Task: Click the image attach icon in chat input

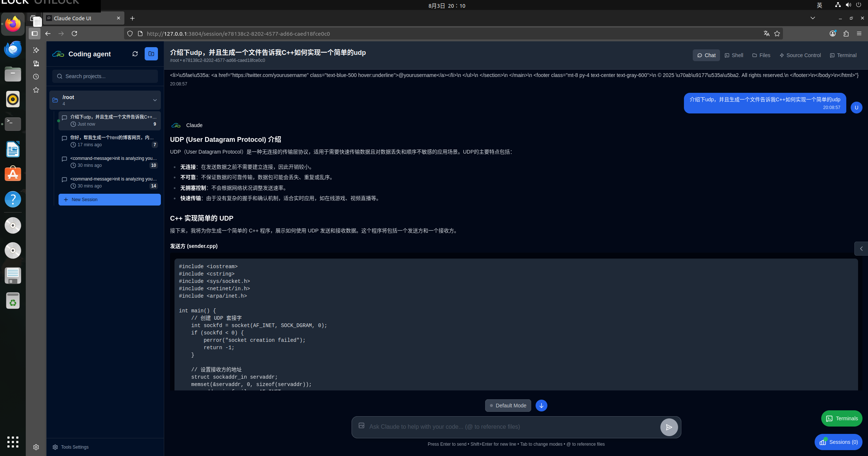Action: tap(361, 426)
